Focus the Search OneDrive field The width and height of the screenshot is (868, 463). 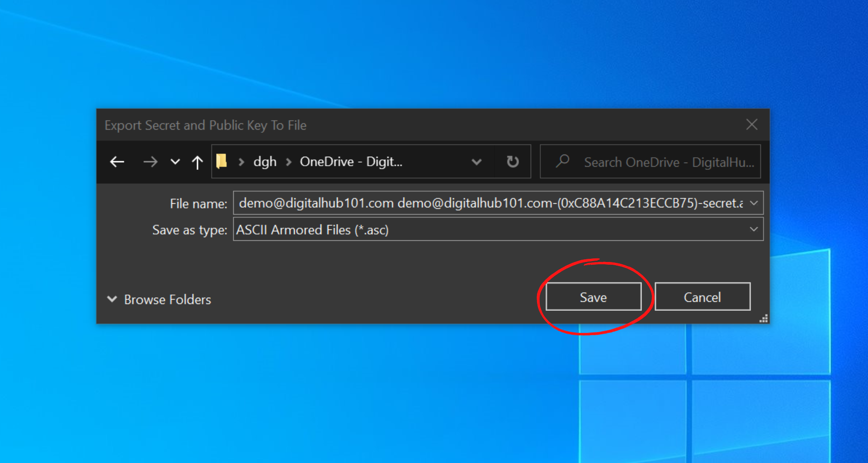[x=650, y=162]
